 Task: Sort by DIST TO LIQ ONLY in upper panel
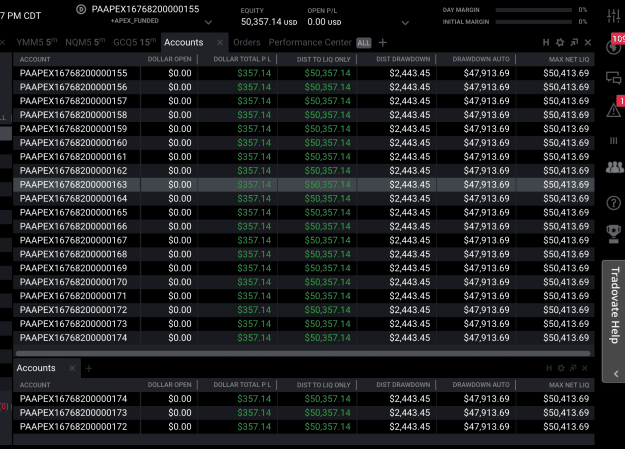[x=323, y=59]
